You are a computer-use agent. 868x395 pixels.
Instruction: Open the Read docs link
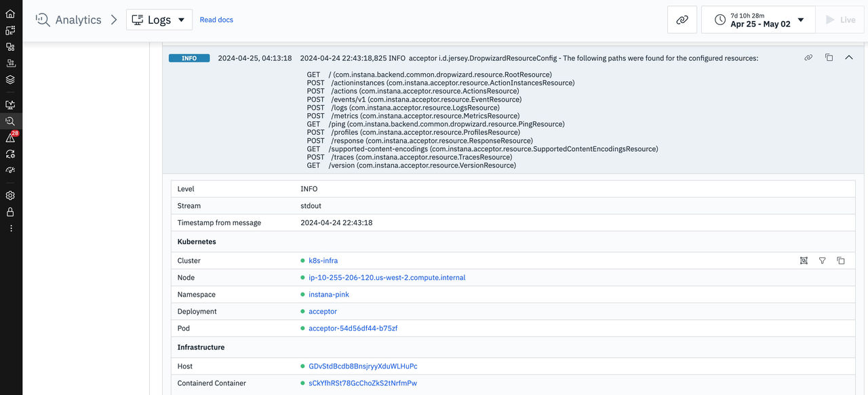216,20
